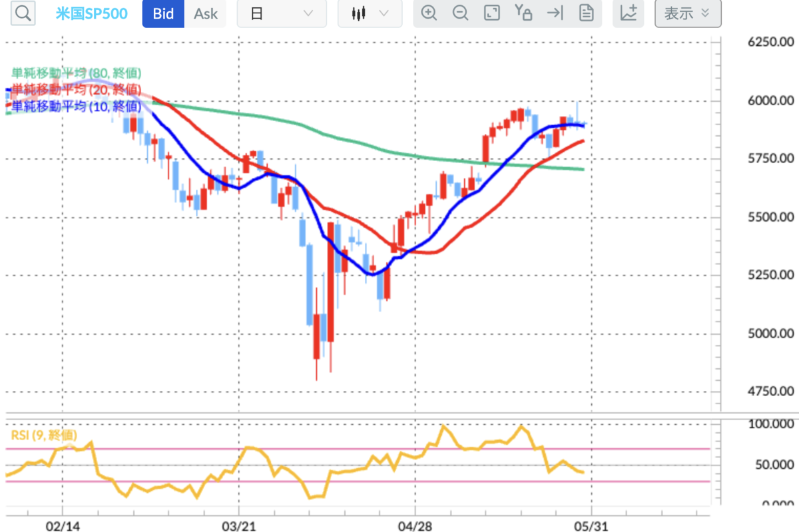Expand the 表示 display menu

coord(687,13)
